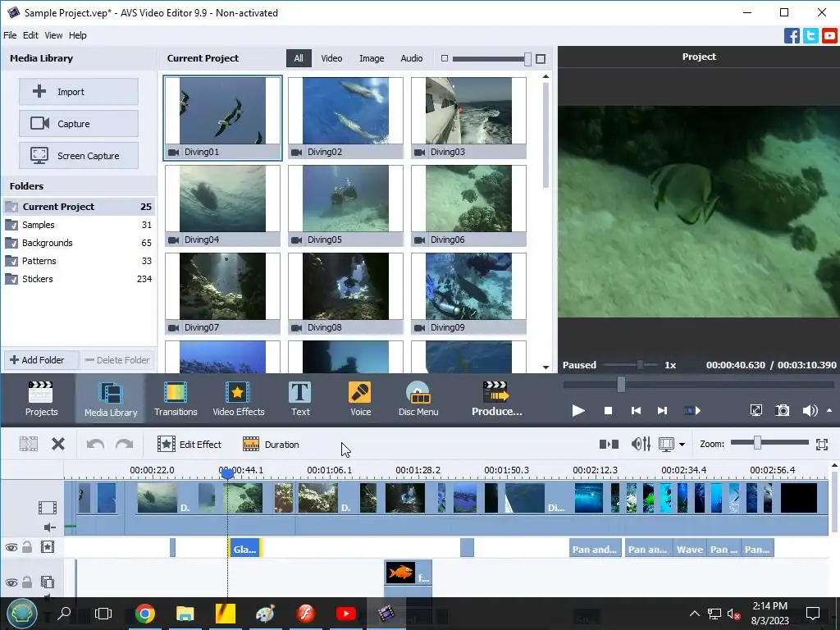The height and width of the screenshot is (630, 840).
Task: Select the Samples folder
Action: (79, 225)
